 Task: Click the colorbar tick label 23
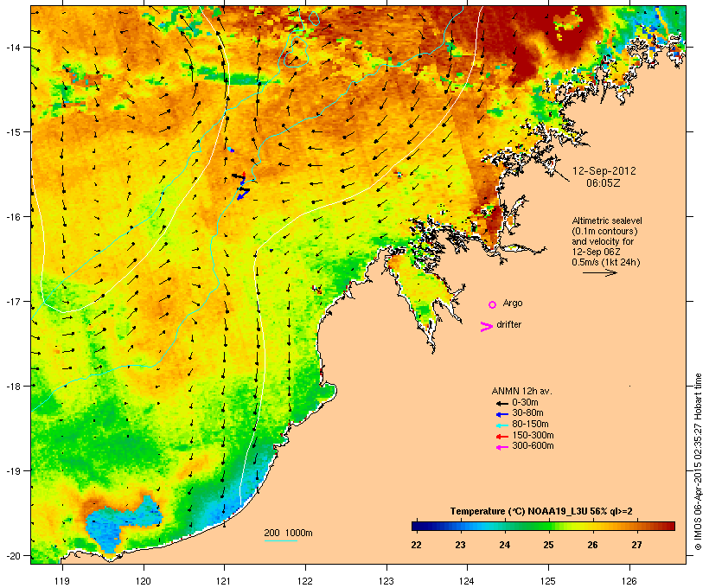pos(460,545)
